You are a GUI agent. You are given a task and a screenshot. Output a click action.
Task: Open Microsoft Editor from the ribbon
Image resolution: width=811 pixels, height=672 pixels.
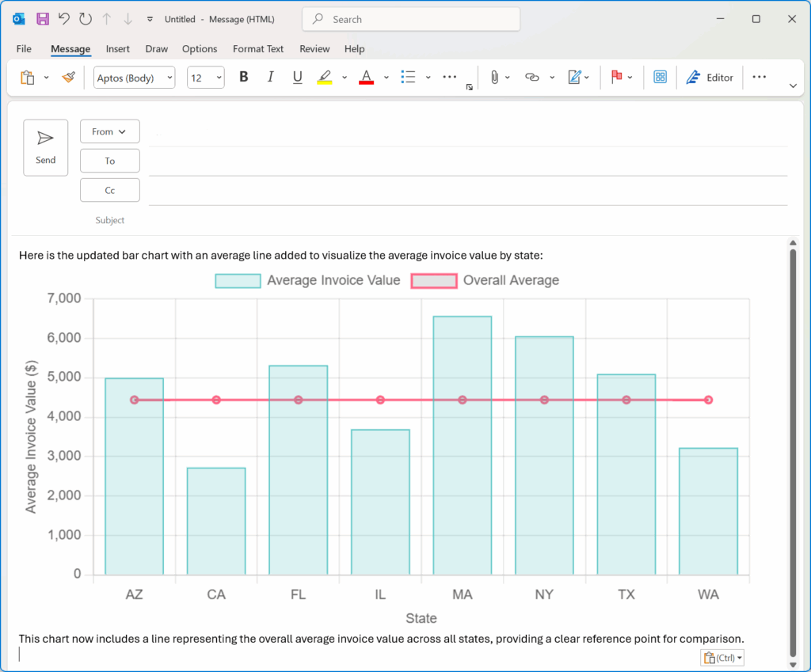pos(710,77)
